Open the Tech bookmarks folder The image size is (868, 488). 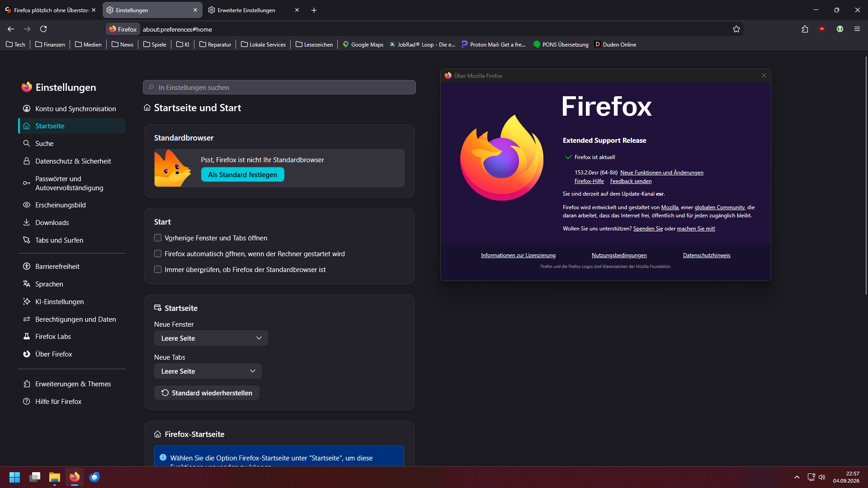[15, 45]
